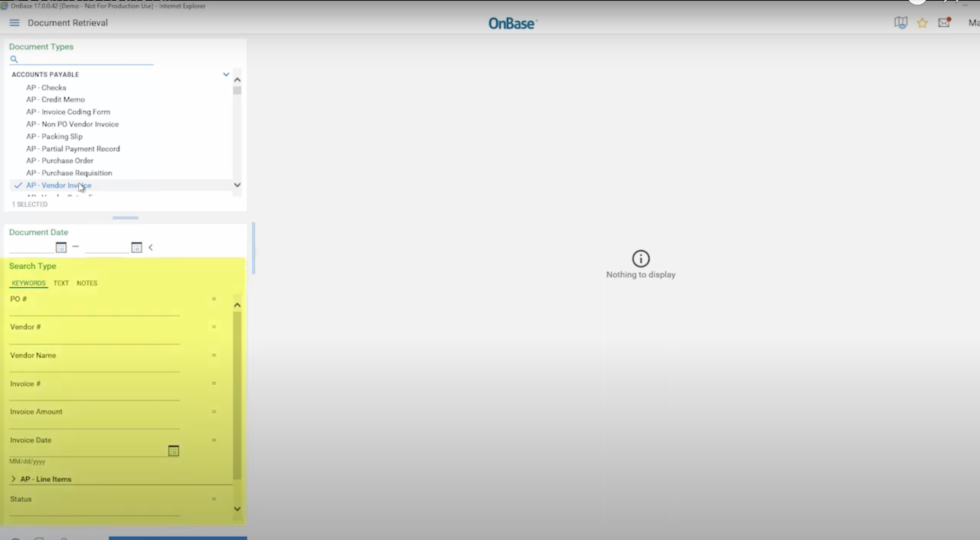Click the second calendar icon for Document Date end
The width and height of the screenshot is (980, 540).
pos(137,247)
